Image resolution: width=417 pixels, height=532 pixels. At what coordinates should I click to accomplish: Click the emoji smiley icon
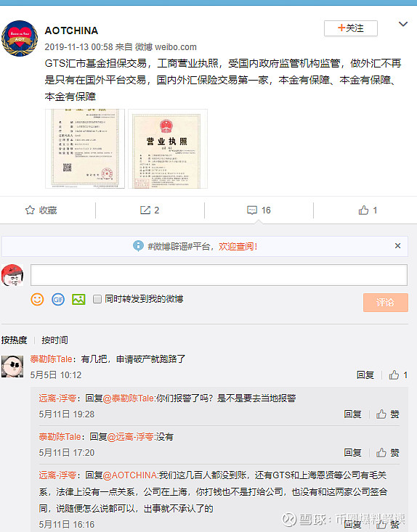37,299
